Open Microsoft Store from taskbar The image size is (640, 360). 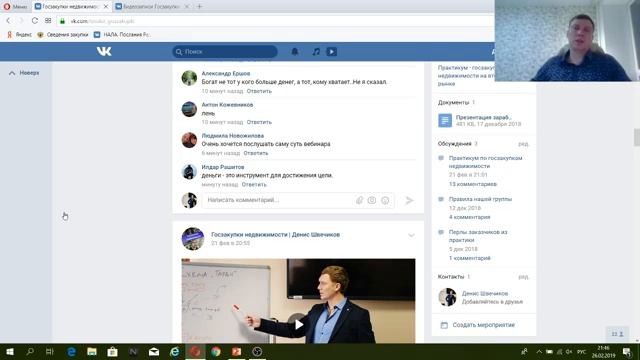coord(112,352)
